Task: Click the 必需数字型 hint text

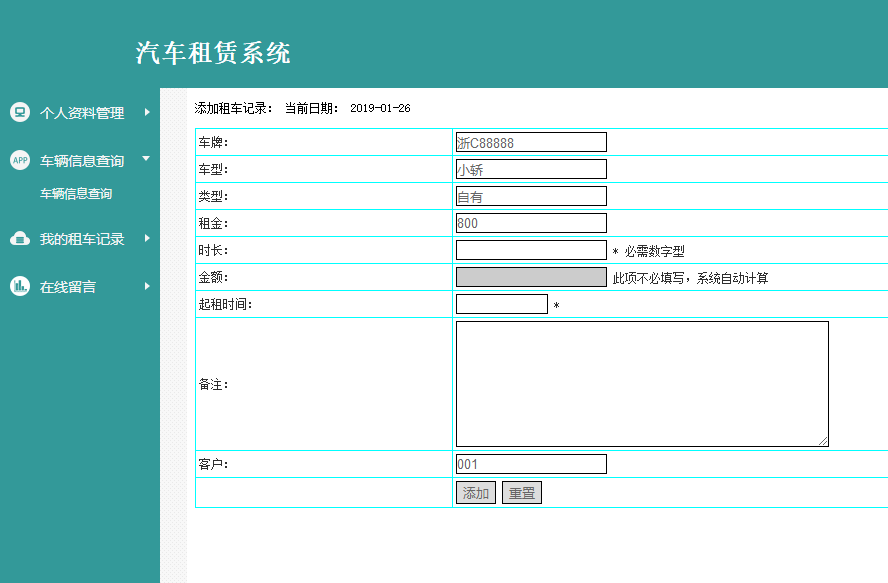Action: coord(654,251)
